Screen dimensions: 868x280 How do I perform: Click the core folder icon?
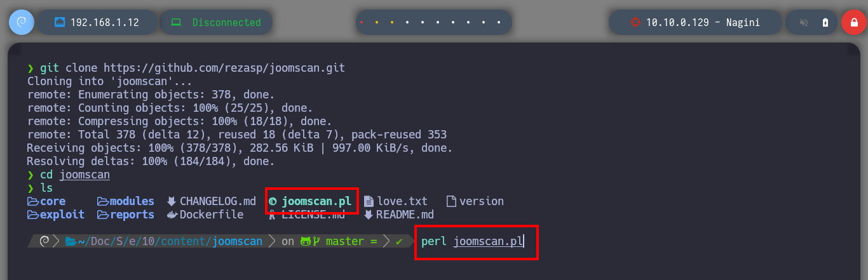(x=33, y=201)
